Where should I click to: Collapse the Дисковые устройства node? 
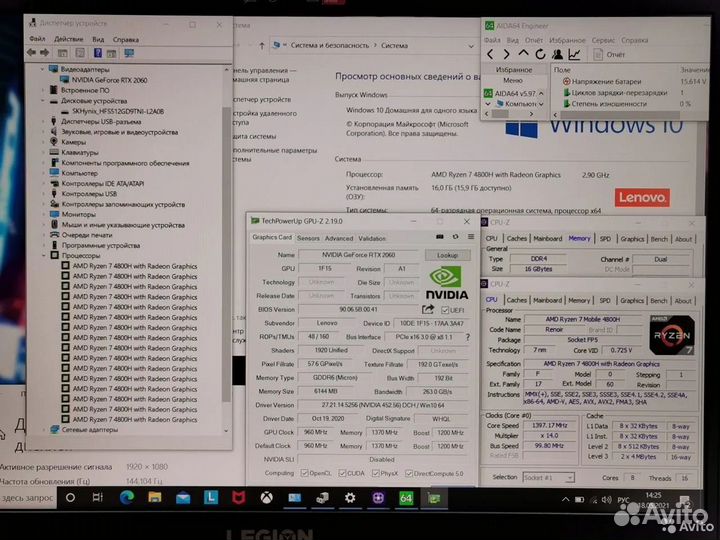[43, 101]
